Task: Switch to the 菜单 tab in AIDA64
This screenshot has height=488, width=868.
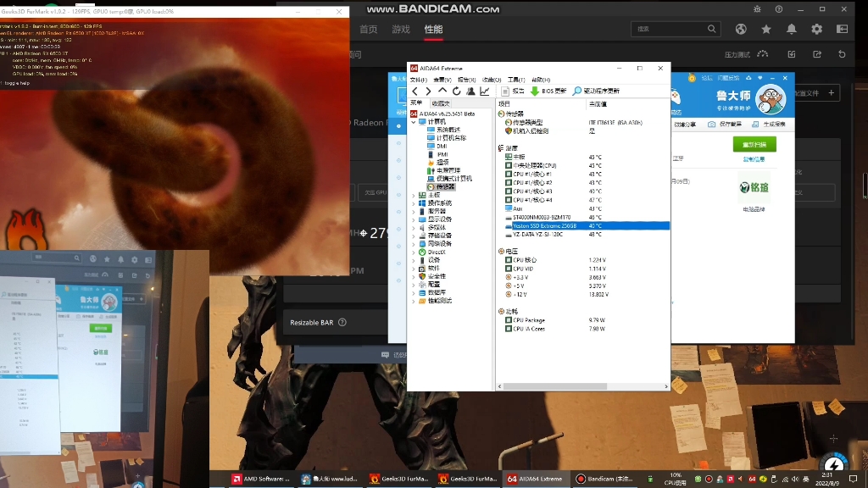Action: (x=417, y=103)
